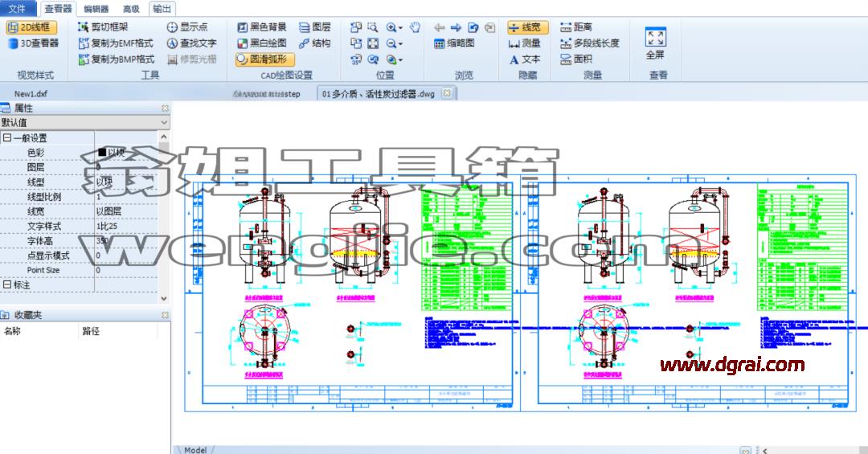Open the 结构 structure panel
This screenshot has height=454, width=868.
click(315, 43)
